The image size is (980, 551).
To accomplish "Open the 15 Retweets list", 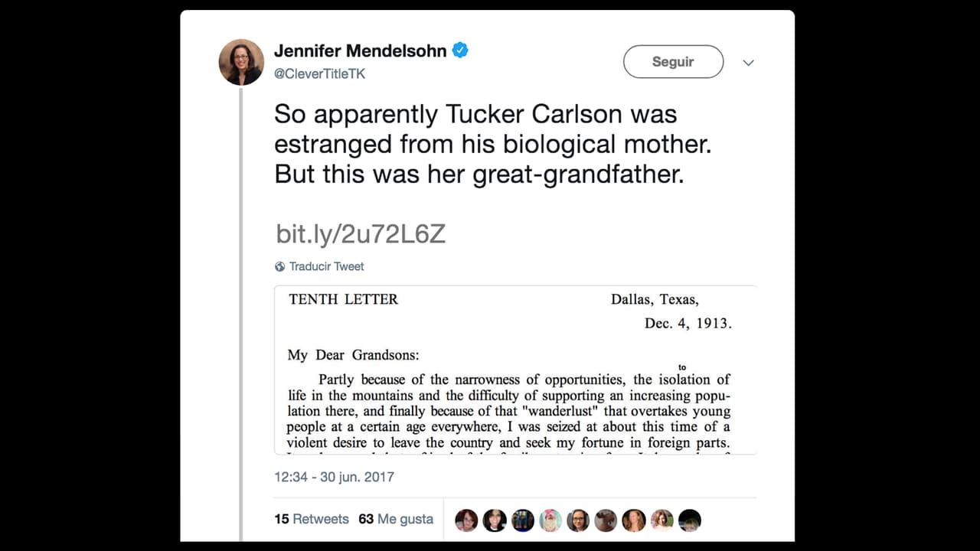I will [312, 519].
